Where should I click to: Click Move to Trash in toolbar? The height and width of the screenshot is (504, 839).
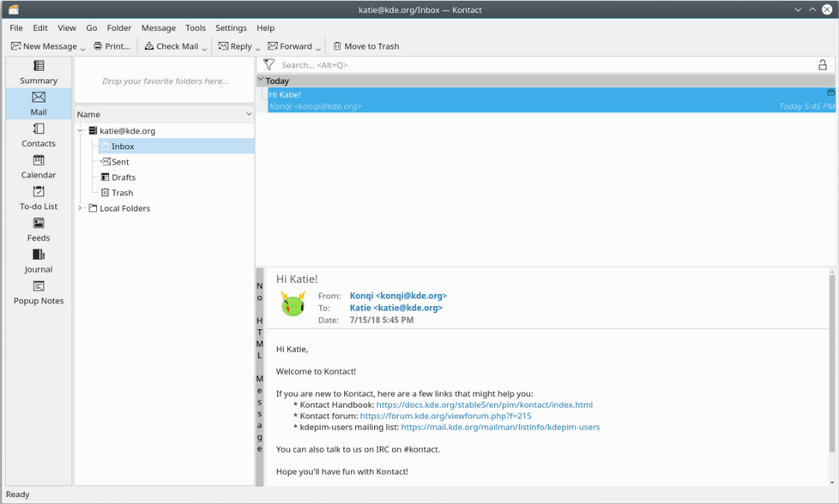click(x=366, y=46)
